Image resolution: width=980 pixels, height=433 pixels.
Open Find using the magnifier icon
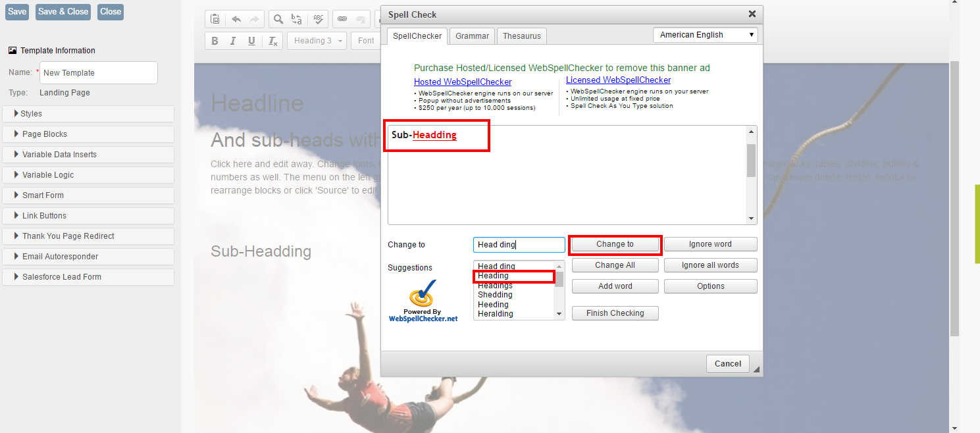(x=278, y=19)
